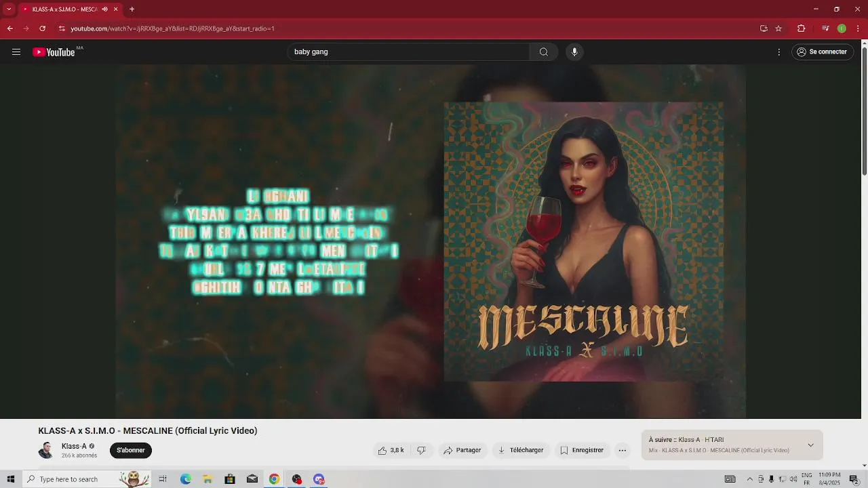Bookmark this page with the star
The height and width of the screenshot is (488, 868).
coord(778,28)
